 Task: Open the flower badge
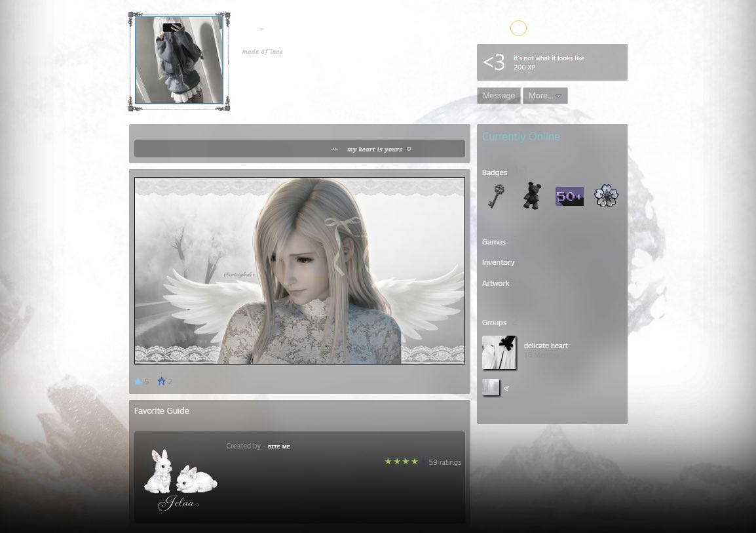point(606,196)
